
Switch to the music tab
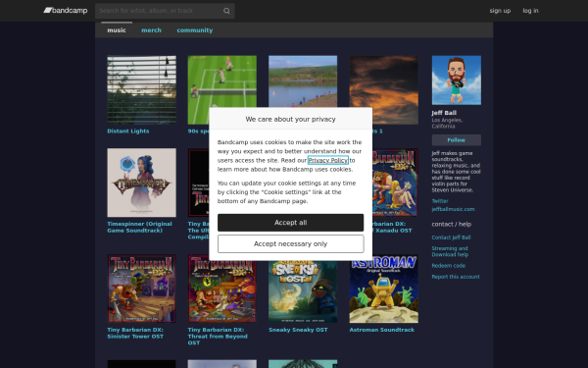pyautogui.click(x=117, y=30)
